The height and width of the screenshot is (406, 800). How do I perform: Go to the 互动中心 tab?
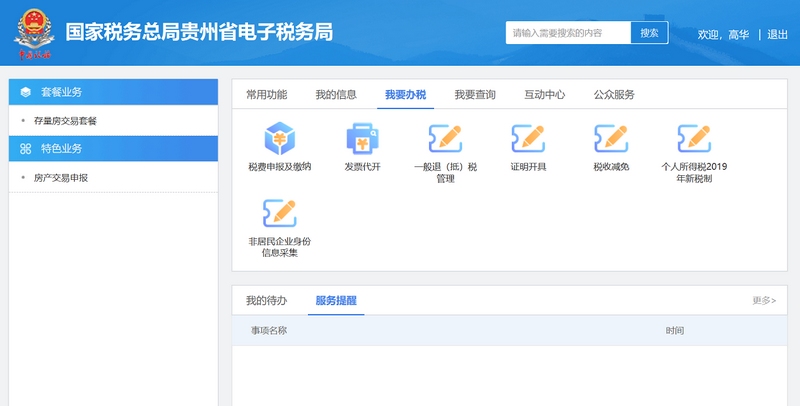(544, 94)
